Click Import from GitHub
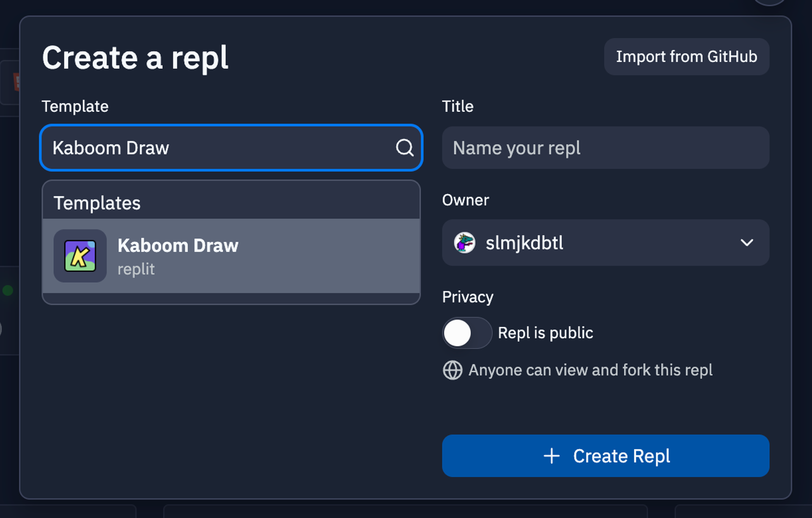Viewport: 812px width, 518px height. (686, 56)
